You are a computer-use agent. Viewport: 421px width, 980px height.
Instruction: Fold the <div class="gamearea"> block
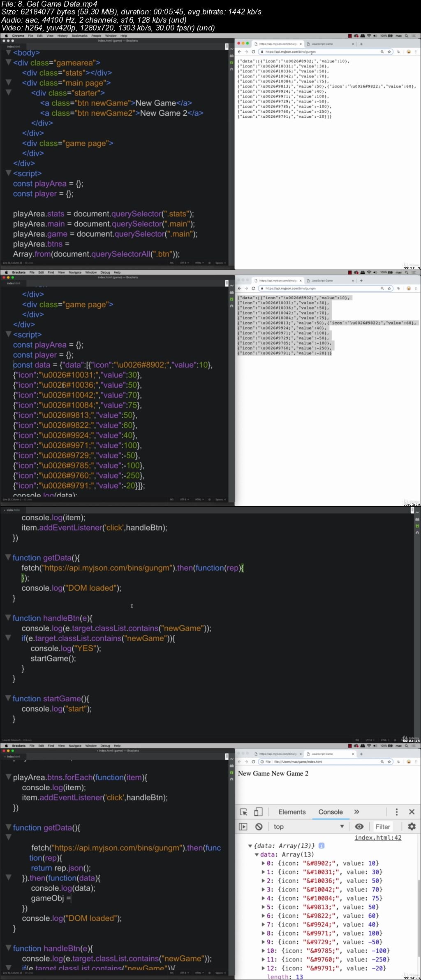[8, 62]
